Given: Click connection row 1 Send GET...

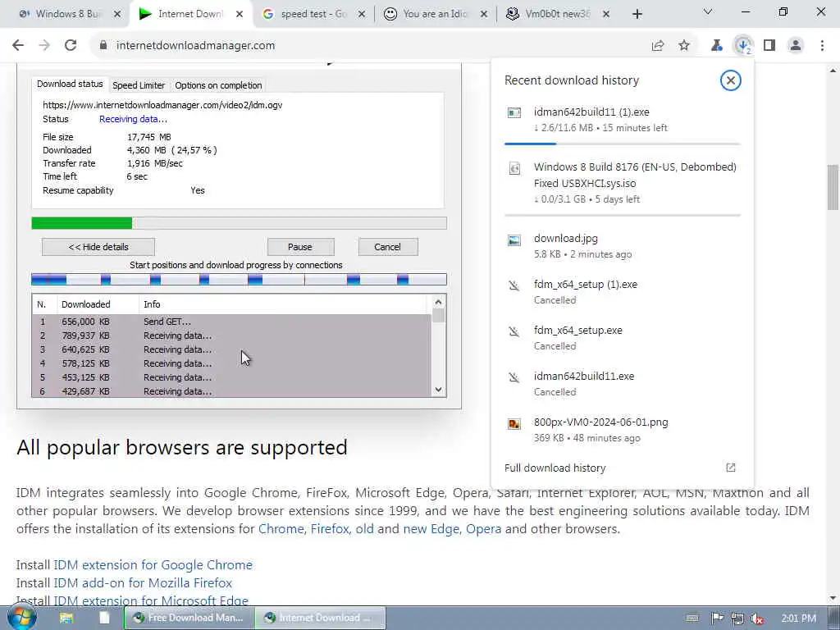Looking at the screenshot, I should (x=231, y=322).
